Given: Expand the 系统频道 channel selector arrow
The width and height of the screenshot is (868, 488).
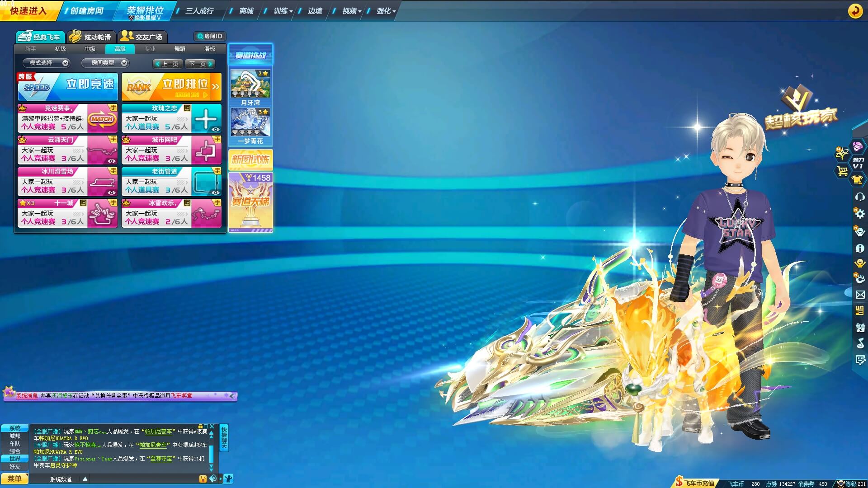Looking at the screenshot, I should [x=85, y=479].
